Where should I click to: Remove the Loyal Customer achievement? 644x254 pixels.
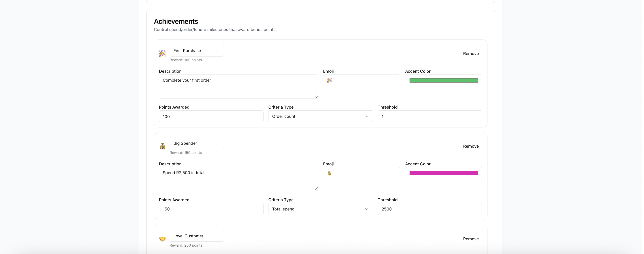click(x=470, y=239)
